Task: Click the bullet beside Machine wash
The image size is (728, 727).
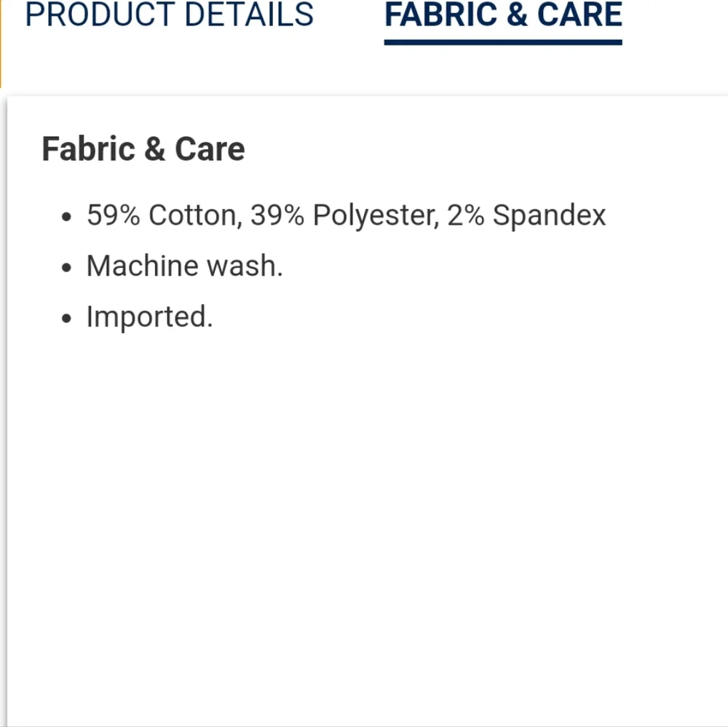Action: (68, 268)
